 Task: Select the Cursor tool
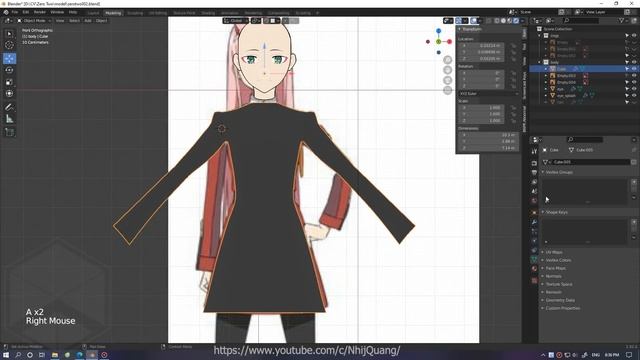(x=9, y=45)
